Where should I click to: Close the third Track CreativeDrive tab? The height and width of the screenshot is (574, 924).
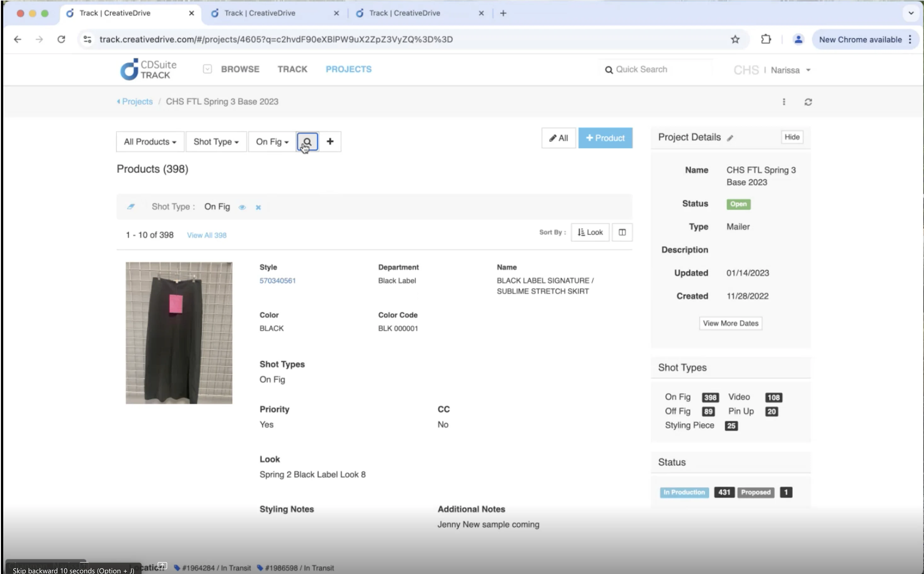click(x=481, y=13)
